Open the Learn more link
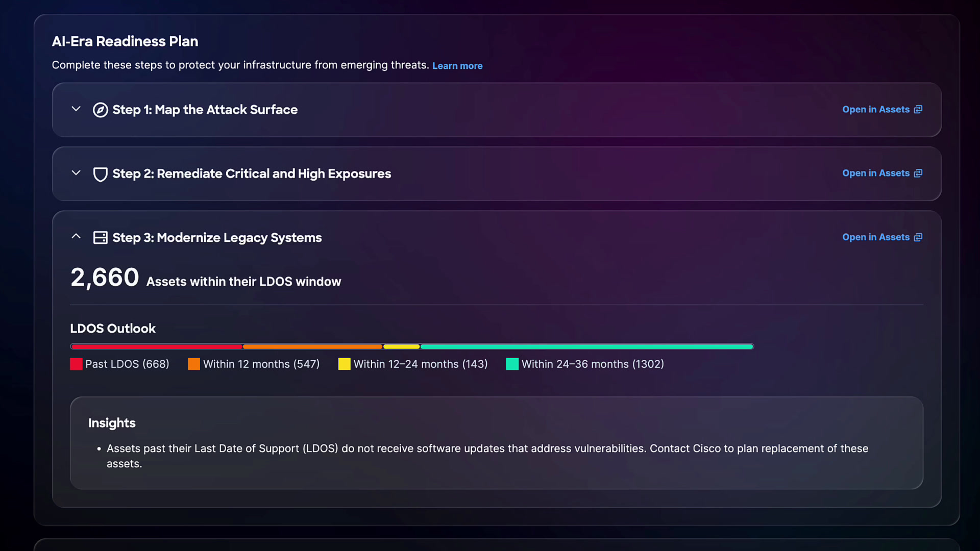 click(457, 66)
